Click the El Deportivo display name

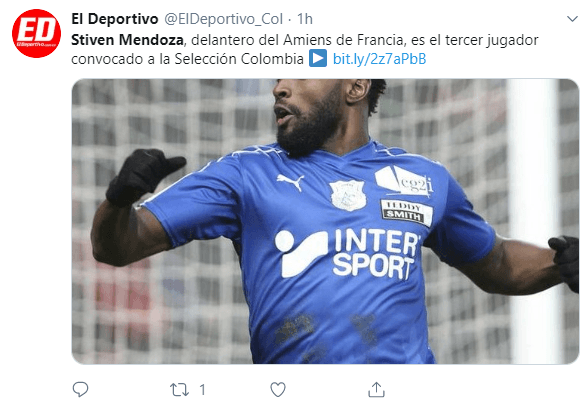115,19
